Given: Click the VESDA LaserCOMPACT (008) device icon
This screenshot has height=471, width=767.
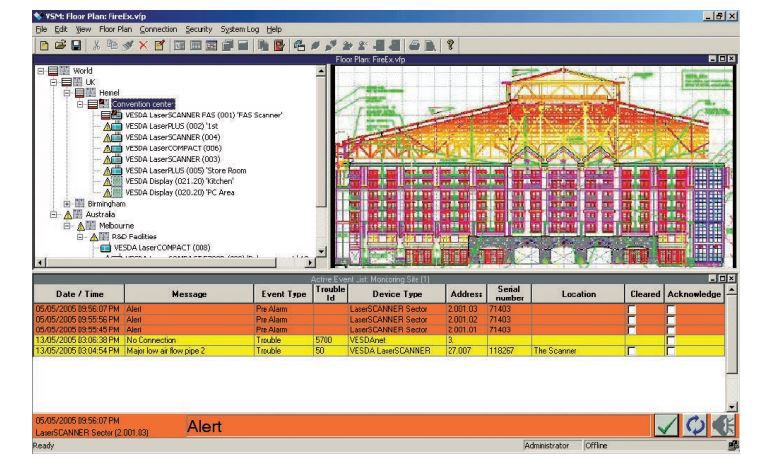Looking at the screenshot, I should pos(105,248).
